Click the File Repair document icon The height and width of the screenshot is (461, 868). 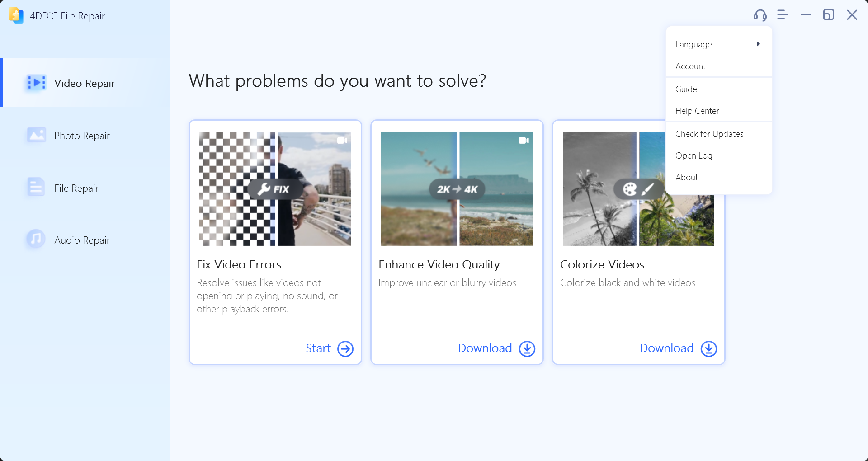click(x=36, y=187)
